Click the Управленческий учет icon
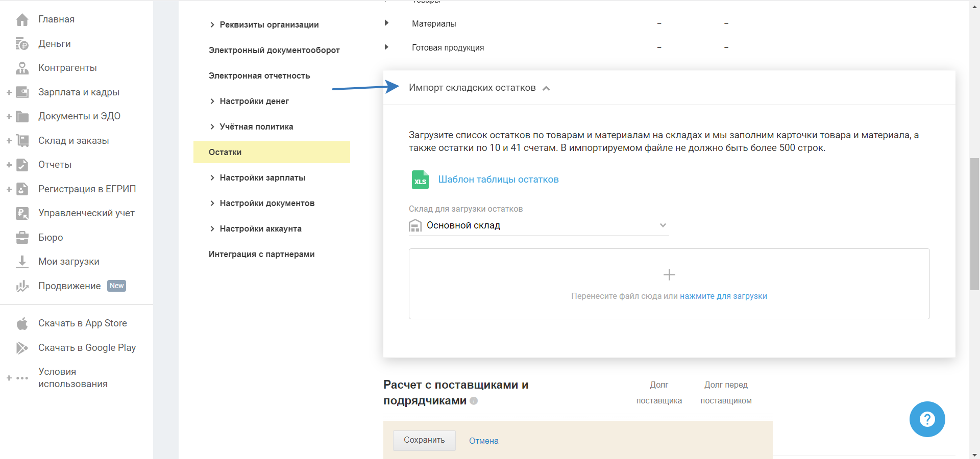Image resolution: width=980 pixels, height=459 pixels. click(22, 213)
